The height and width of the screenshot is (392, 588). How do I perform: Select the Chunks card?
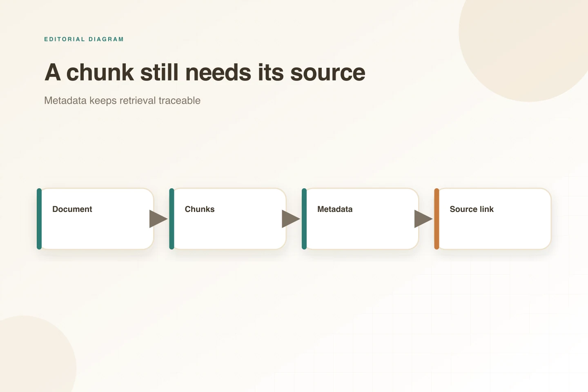227,219
